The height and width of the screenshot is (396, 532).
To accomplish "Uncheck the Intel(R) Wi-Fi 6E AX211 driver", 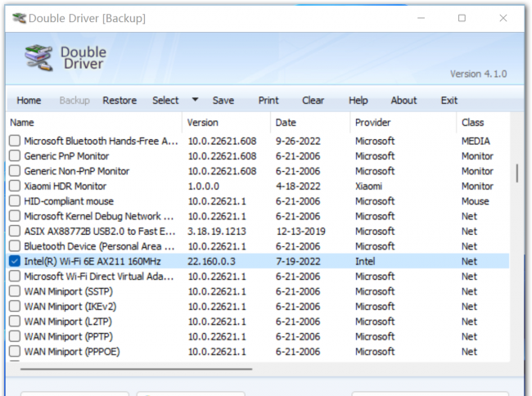I will (x=15, y=261).
